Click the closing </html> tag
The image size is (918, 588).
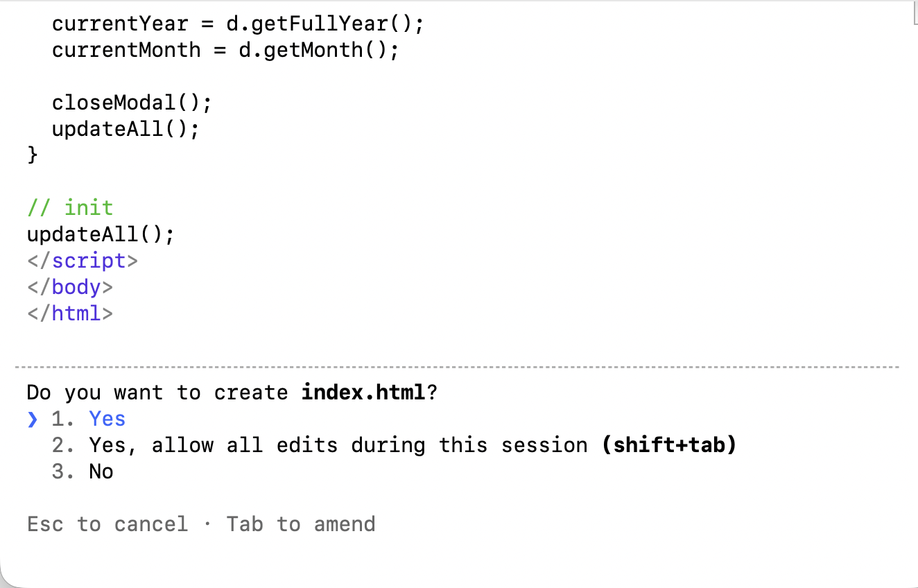pyautogui.click(x=70, y=313)
